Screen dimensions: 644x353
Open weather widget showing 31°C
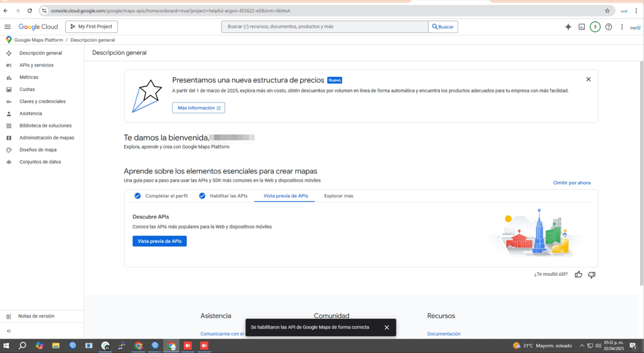tap(542, 345)
